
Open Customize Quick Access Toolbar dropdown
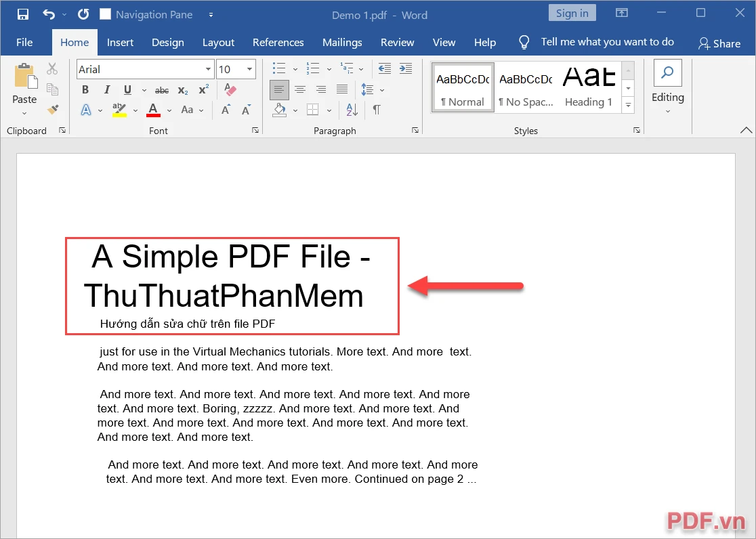click(x=211, y=14)
